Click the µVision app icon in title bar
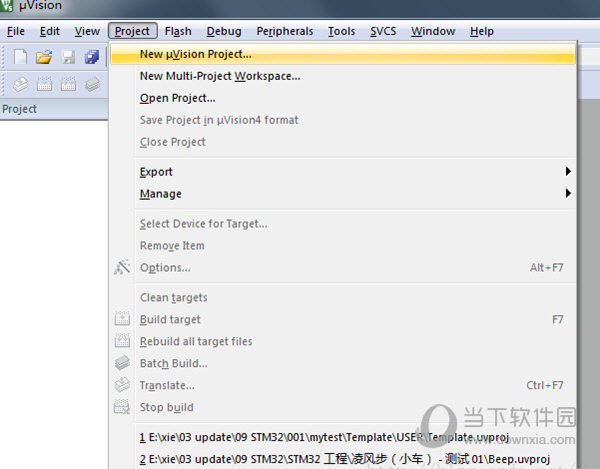Screen dimensions: 600x469 [6, 5]
